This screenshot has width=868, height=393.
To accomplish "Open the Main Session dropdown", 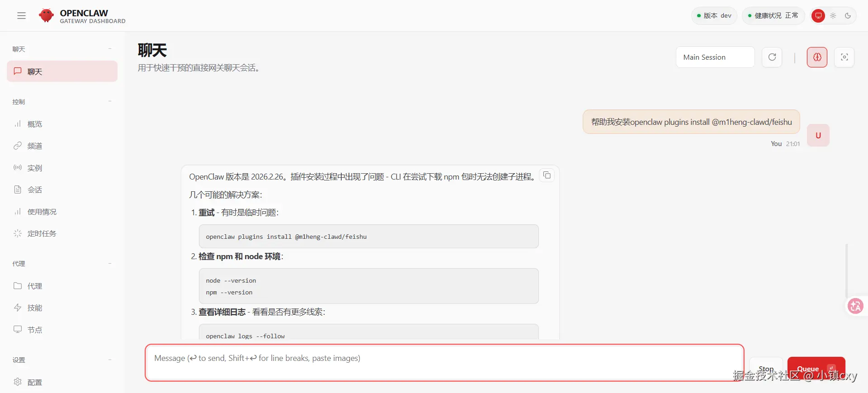I will [715, 57].
